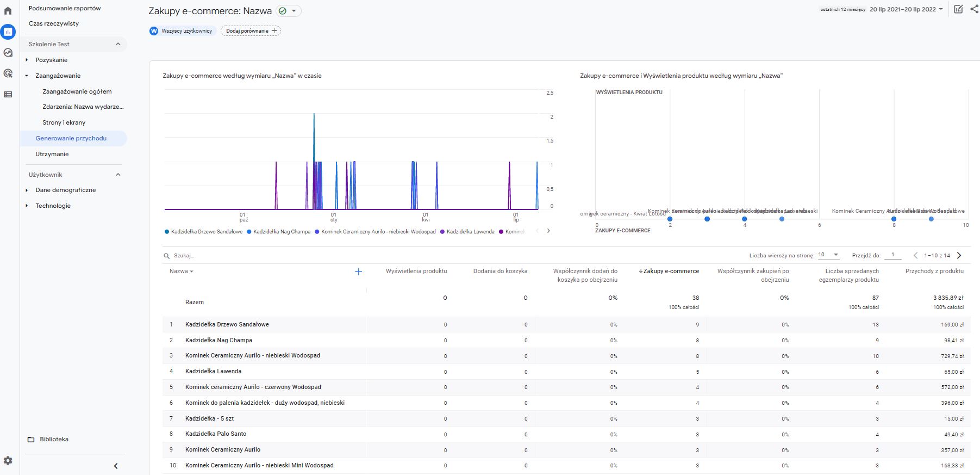This screenshot has width=980, height=475.
Task: Click the customize report pencil icon
Action: click(x=958, y=9)
